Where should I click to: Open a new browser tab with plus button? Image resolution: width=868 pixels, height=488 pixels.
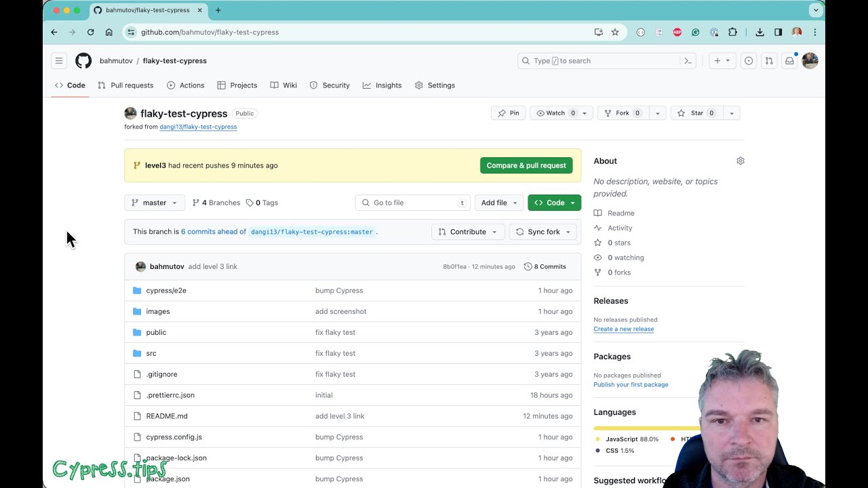pos(218,10)
